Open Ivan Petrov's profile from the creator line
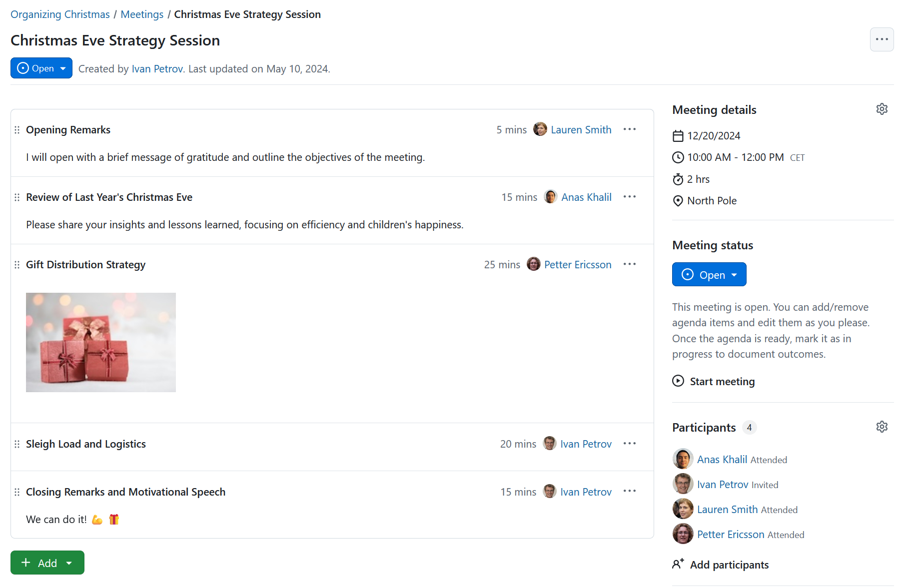Viewport: 904px width, 588px height. 157,68
